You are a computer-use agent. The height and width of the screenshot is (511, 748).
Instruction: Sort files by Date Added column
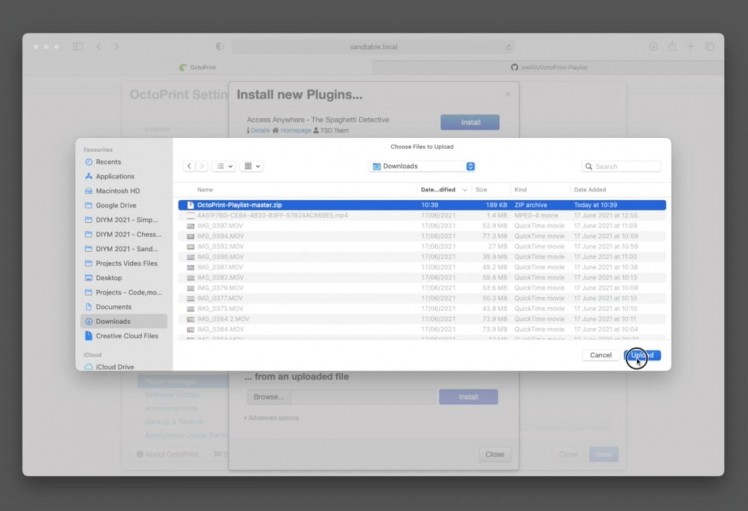(x=590, y=189)
